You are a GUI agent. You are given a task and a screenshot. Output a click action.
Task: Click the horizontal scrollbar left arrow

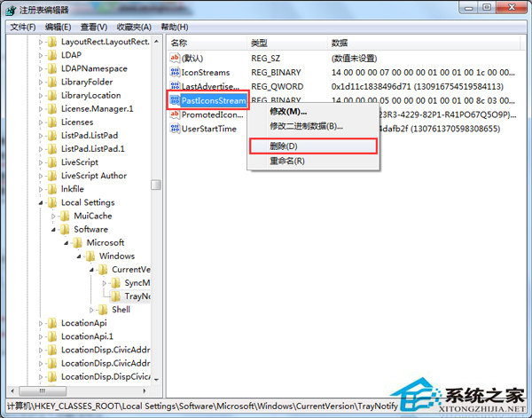coord(12,390)
